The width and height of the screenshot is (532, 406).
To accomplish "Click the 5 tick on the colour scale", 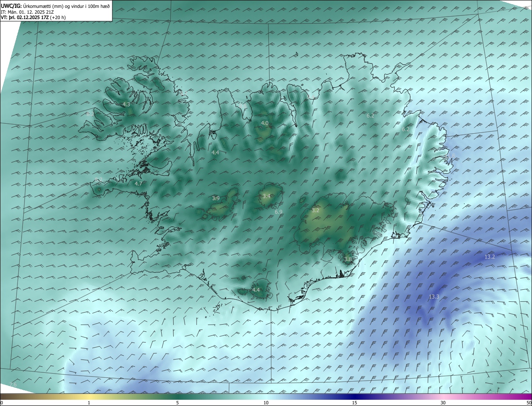I will (177, 403).
